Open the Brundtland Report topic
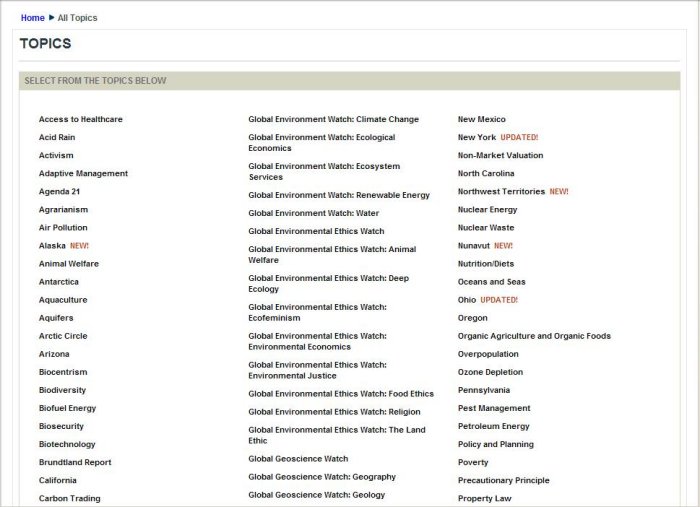Image resolution: width=700 pixels, height=507 pixels. click(x=75, y=462)
